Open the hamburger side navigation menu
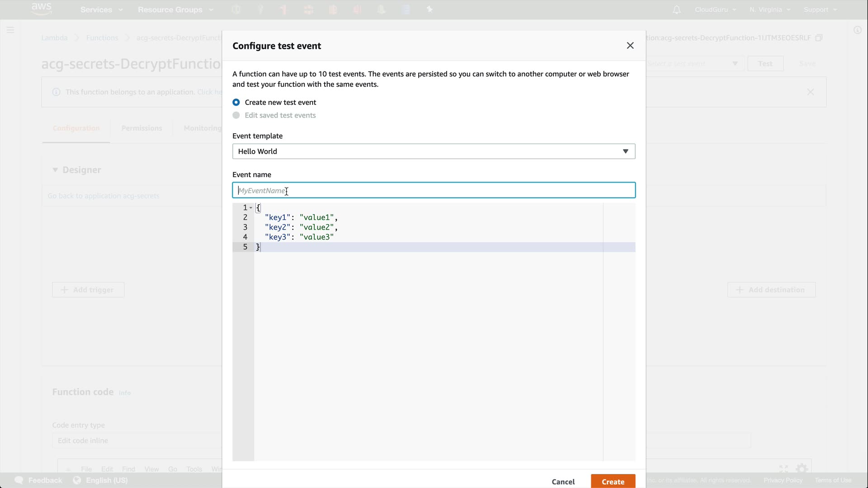 (x=10, y=30)
